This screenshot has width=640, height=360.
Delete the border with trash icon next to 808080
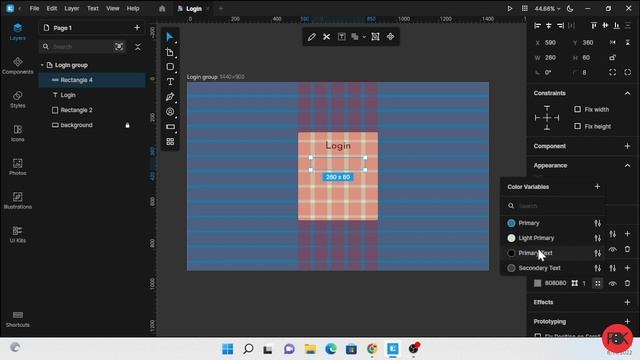coord(627,283)
